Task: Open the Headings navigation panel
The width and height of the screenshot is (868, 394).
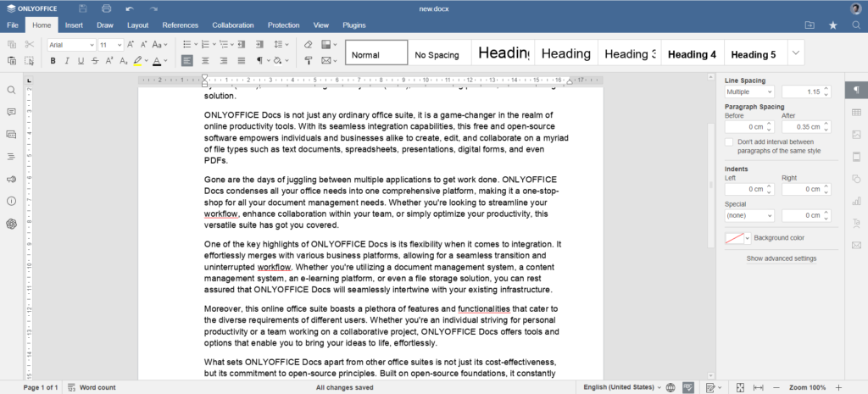Action: pyautogui.click(x=11, y=157)
